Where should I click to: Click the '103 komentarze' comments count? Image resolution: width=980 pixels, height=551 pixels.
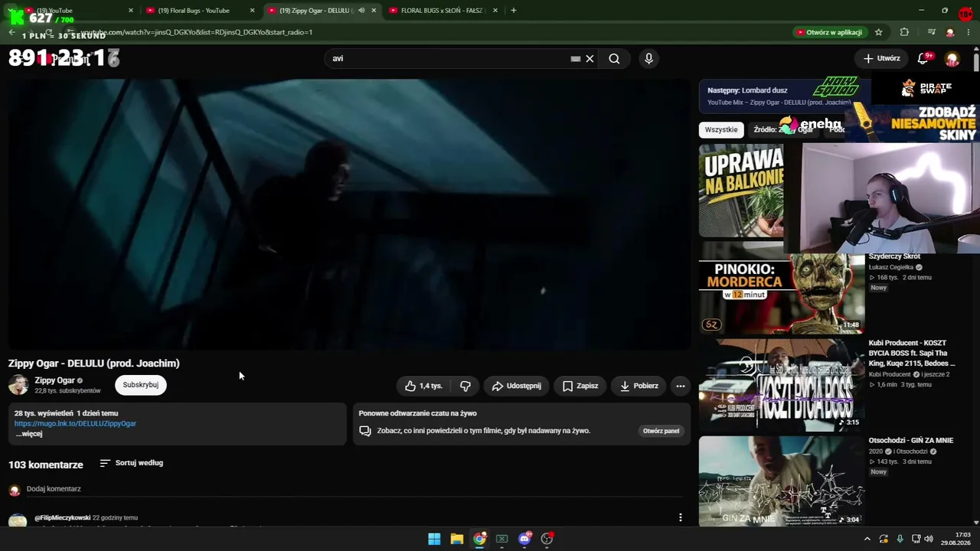45,465
